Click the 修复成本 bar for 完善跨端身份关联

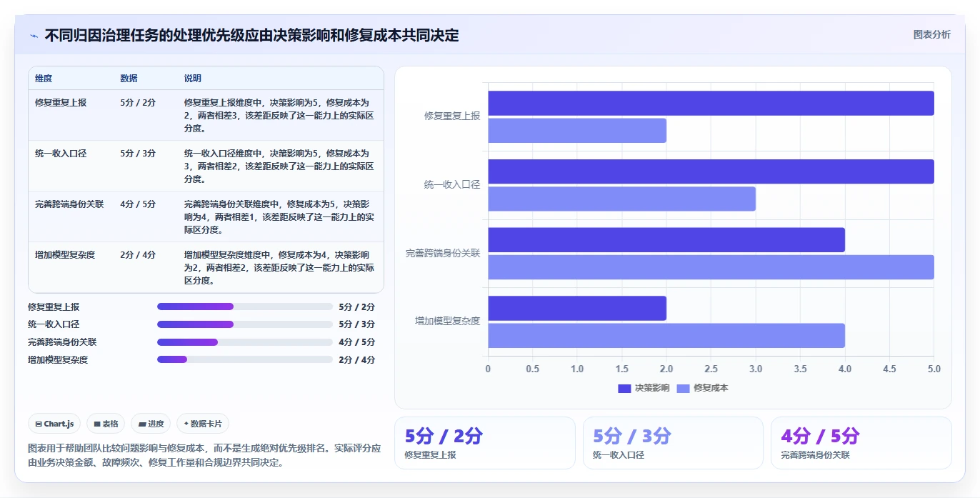point(711,267)
